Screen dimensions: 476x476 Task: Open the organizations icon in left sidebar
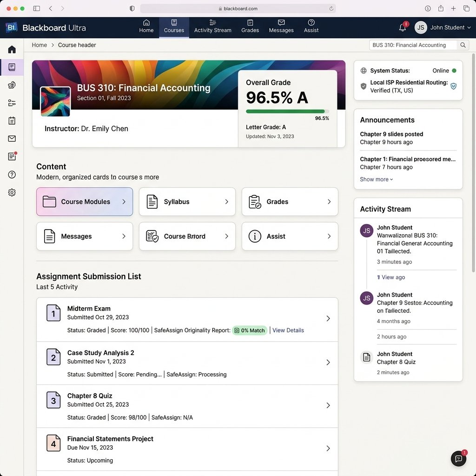pyautogui.click(x=12, y=85)
